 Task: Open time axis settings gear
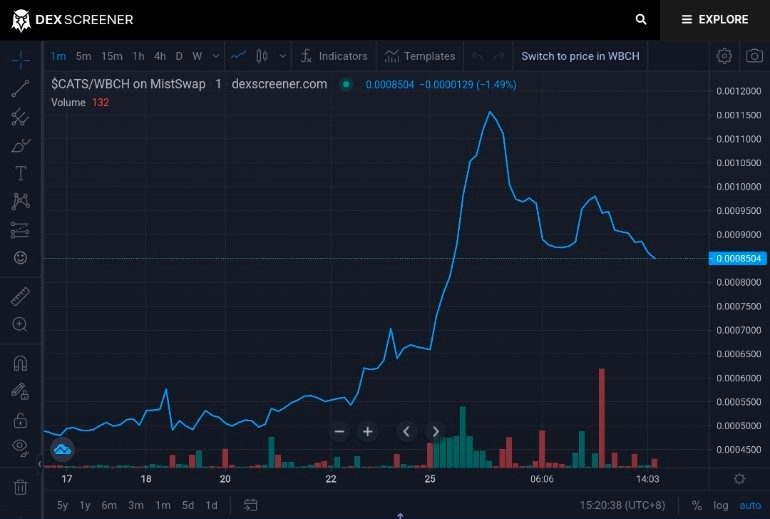[x=739, y=479]
